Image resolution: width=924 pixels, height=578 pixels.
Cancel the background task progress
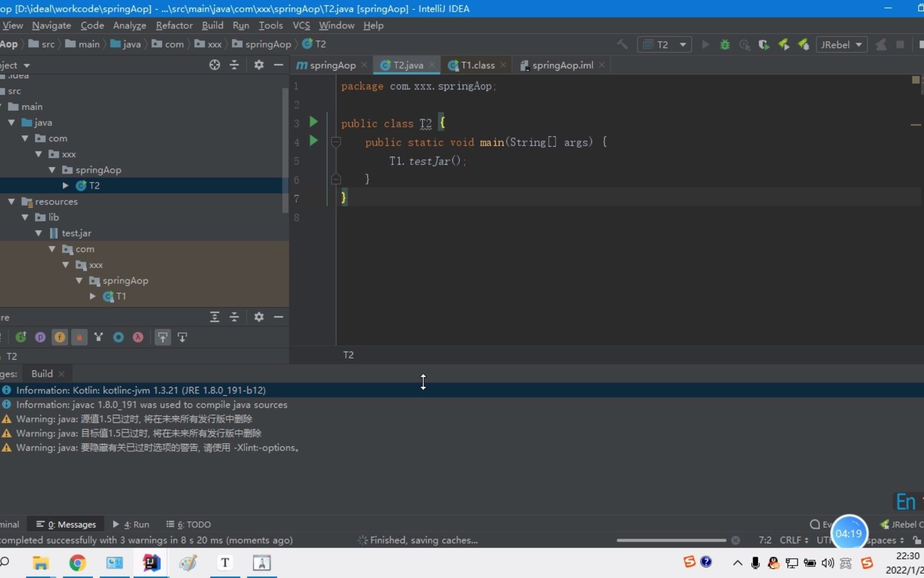pyautogui.click(x=736, y=540)
